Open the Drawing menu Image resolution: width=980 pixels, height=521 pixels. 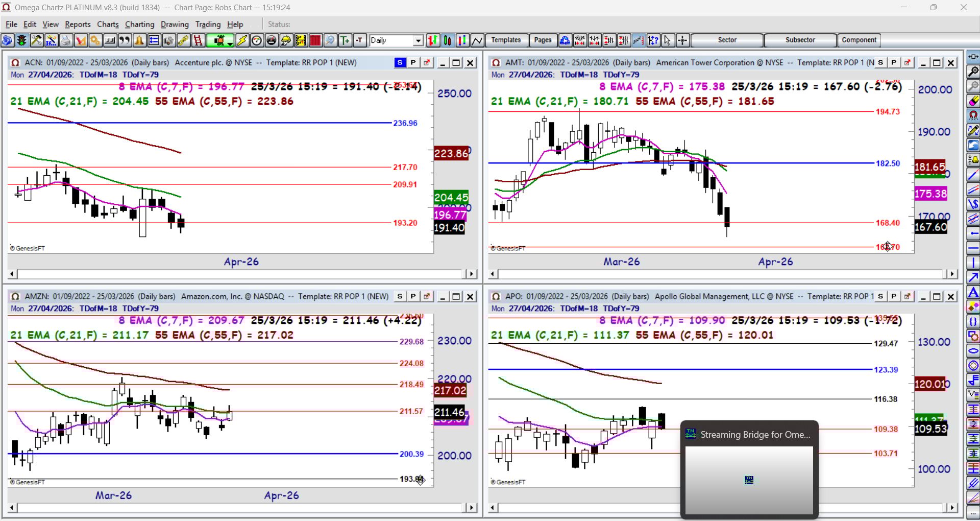point(175,24)
